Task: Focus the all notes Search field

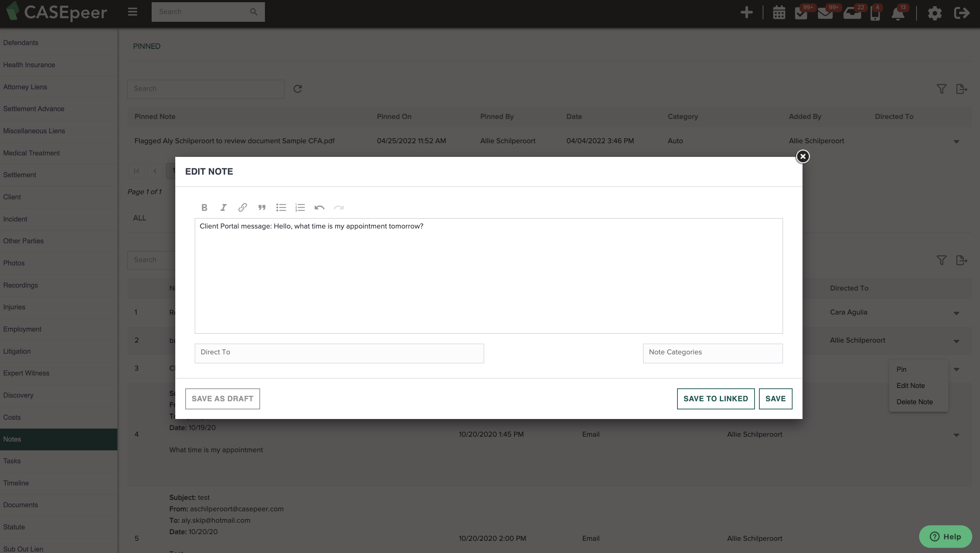Action: (151, 260)
